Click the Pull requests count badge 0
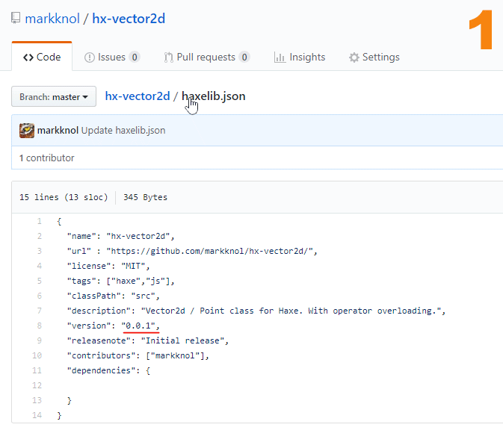Image resolution: width=503 pixels, height=448 pixels. (x=244, y=57)
